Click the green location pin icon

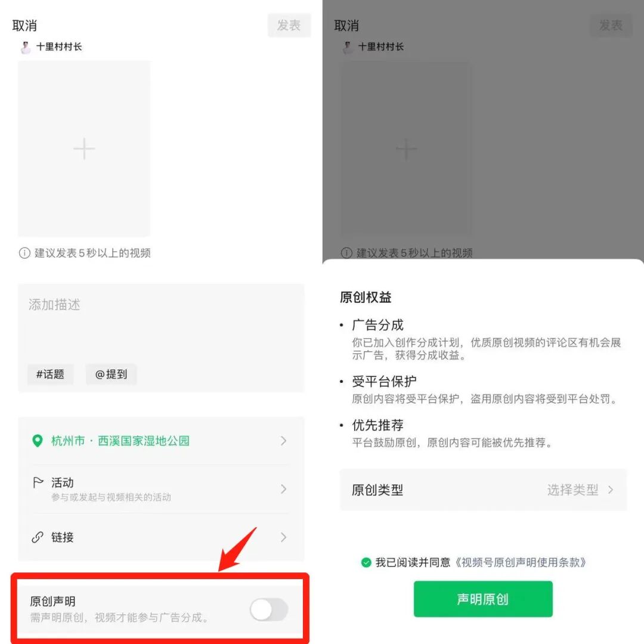tap(38, 441)
